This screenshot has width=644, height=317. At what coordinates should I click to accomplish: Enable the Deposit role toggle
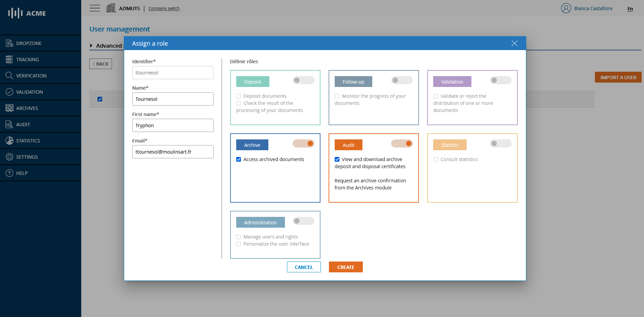coord(303,80)
